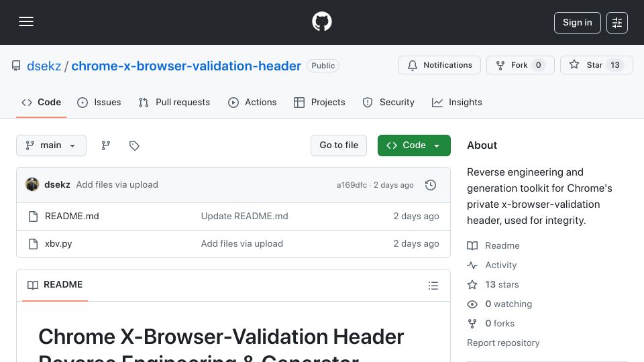The width and height of the screenshot is (644, 362).
Task: Select the Code tab
Action: coord(41,102)
